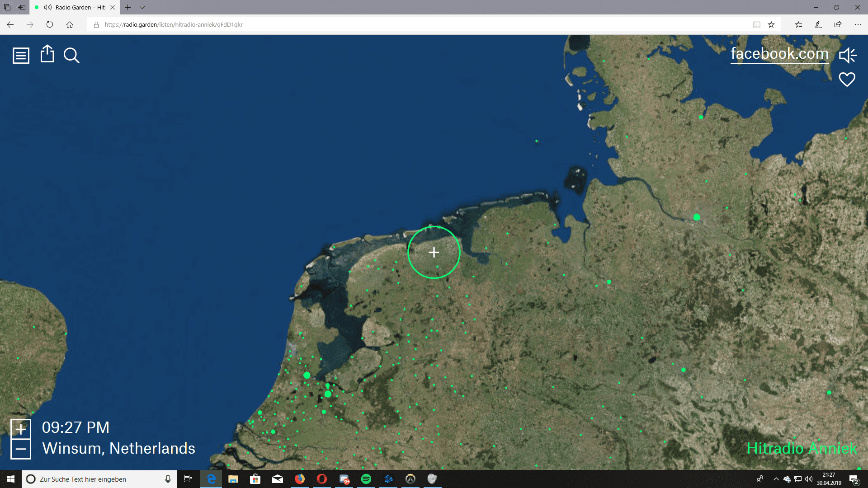Image resolution: width=868 pixels, height=488 pixels.
Task: Set tabs aside icon
Action: pyautogui.click(x=22, y=7)
